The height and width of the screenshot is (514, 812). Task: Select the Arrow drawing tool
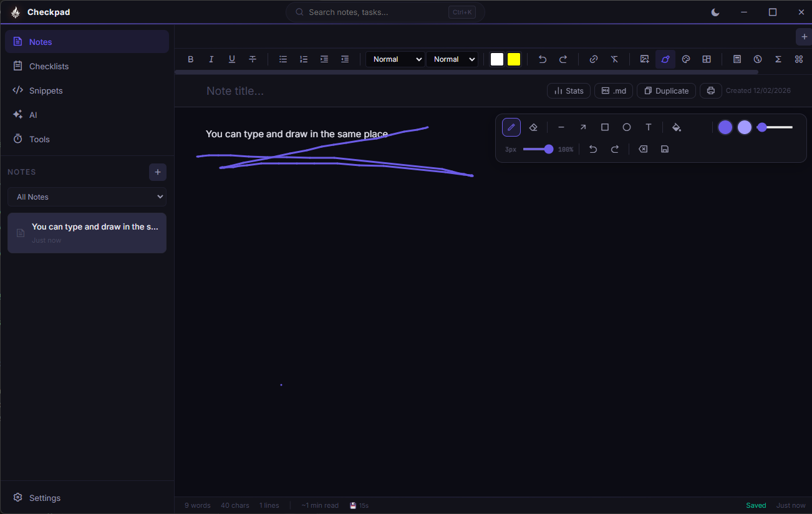click(x=583, y=127)
